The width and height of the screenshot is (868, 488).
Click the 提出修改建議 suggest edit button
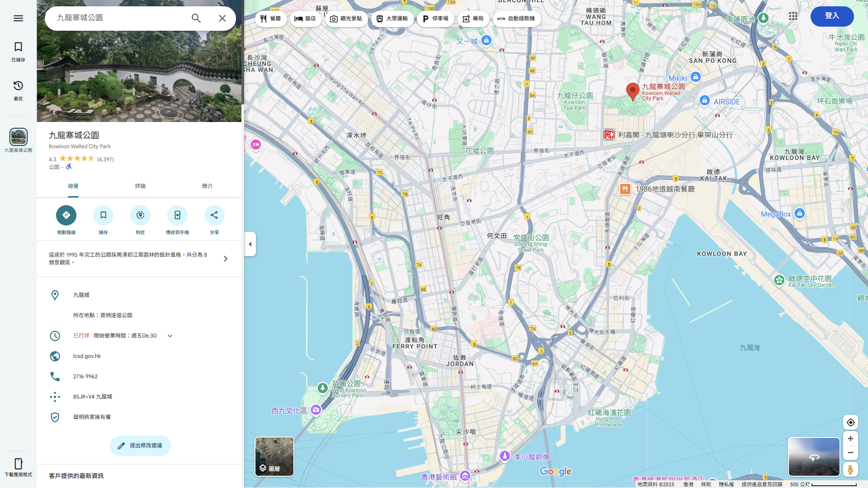[x=140, y=446]
